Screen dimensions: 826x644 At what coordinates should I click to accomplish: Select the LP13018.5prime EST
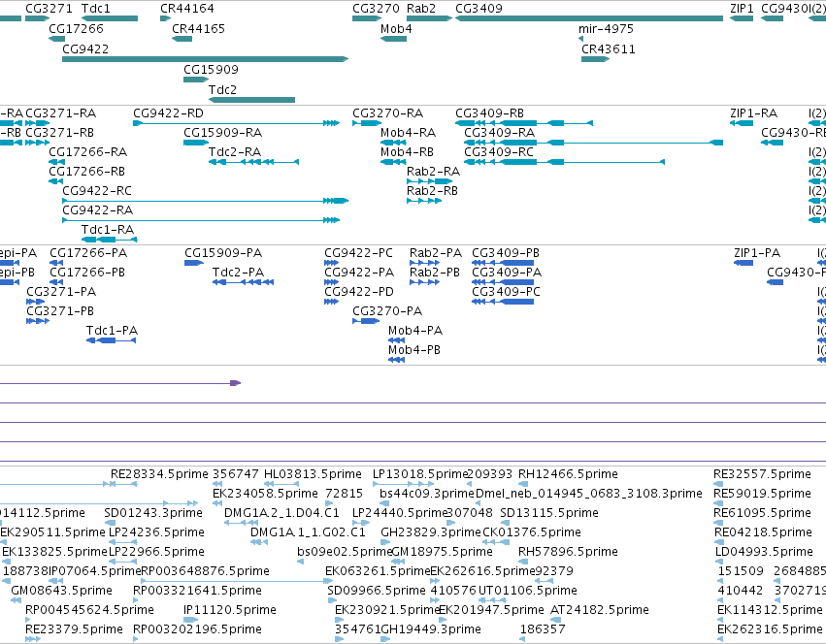404,484
